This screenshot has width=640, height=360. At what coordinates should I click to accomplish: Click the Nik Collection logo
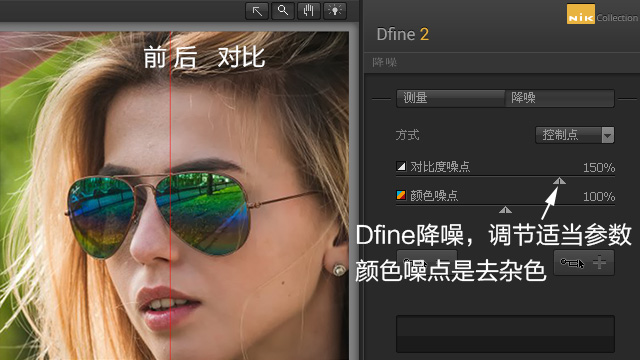click(602, 14)
